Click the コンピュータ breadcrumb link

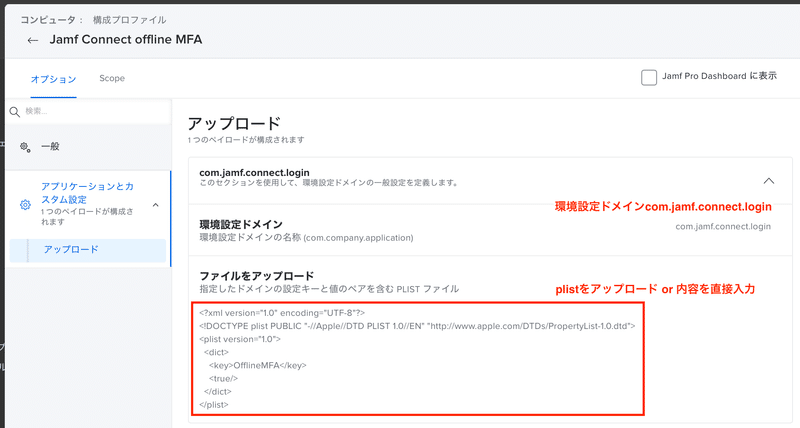48,20
